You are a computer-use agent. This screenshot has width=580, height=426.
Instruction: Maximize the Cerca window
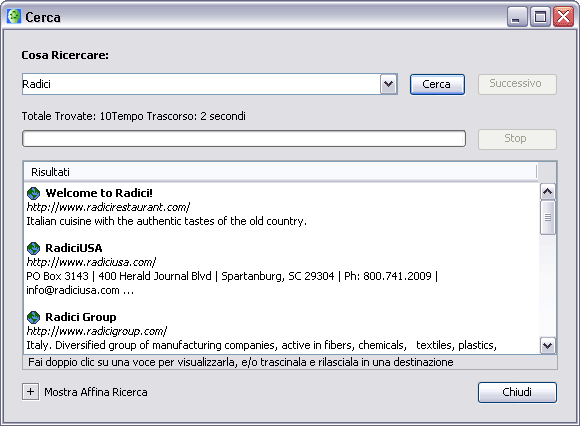point(540,17)
